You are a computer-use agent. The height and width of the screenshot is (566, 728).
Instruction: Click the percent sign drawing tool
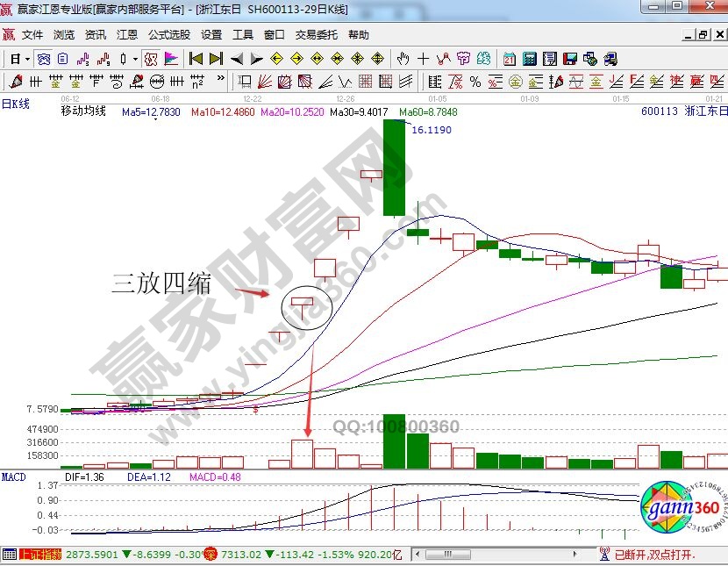point(475,82)
